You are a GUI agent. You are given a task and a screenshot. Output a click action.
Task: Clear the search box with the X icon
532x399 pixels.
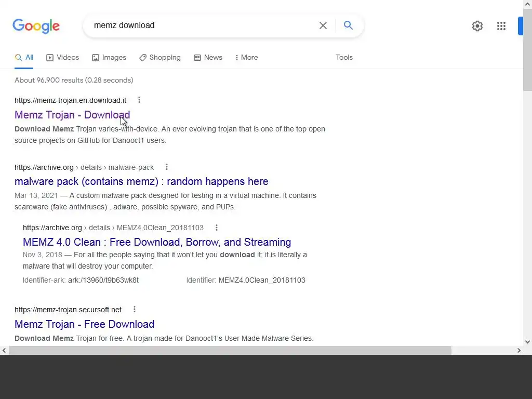pyautogui.click(x=323, y=25)
